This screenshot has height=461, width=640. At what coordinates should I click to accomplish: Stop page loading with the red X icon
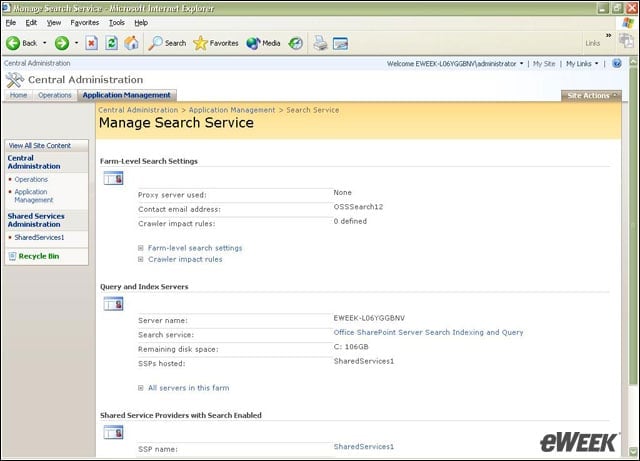(91, 43)
